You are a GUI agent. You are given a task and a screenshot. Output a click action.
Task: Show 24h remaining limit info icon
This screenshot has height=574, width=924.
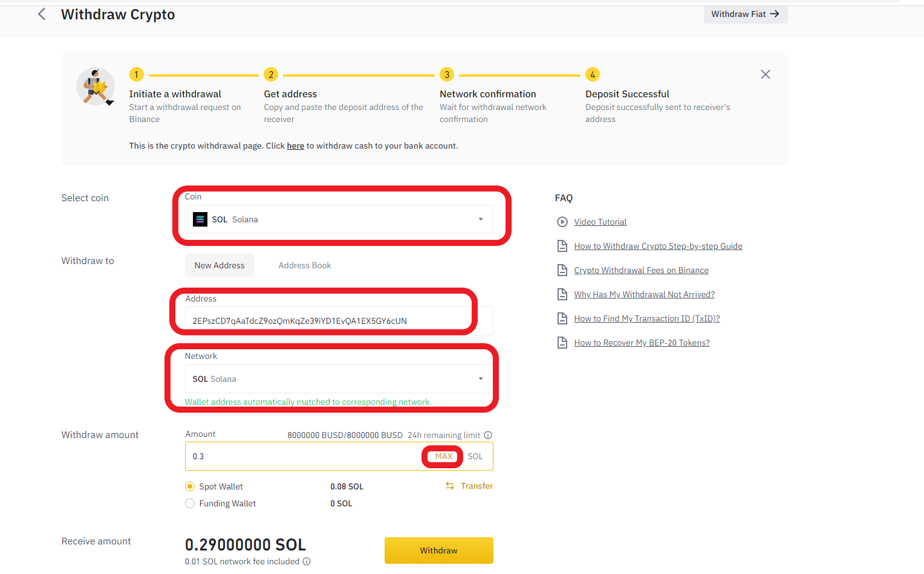[488, 435]
